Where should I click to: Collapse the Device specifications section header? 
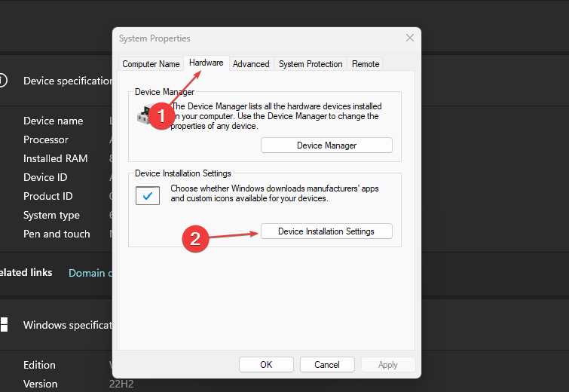[x=68, y=81]
